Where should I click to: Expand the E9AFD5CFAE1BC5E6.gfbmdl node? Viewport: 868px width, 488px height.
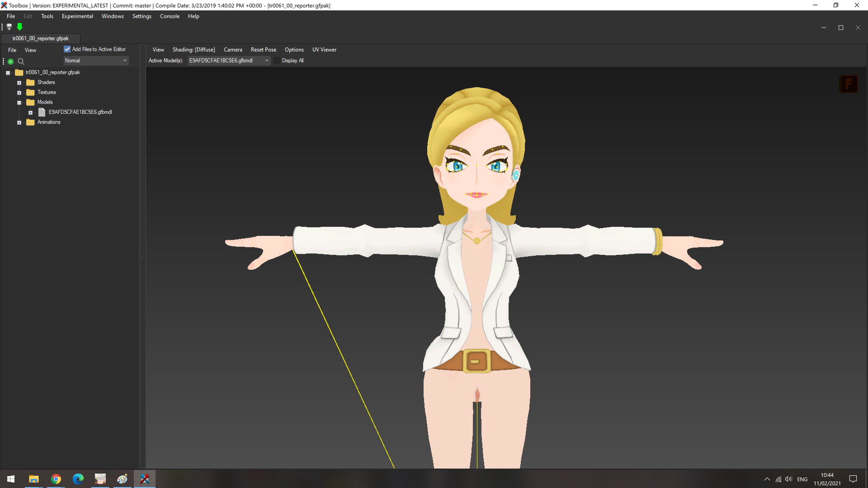click(x=30, y=113)
